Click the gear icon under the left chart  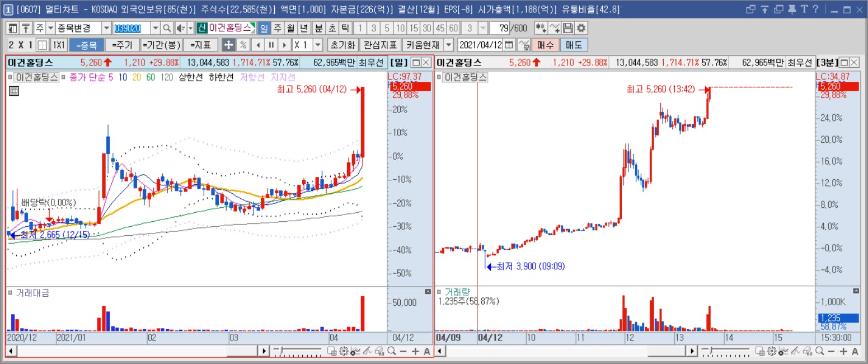[344, 351]
